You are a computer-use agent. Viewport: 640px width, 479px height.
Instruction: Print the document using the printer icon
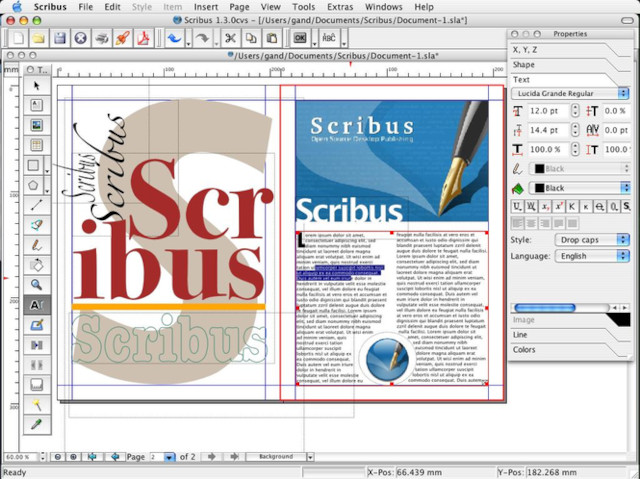click(x=102, y=38)
